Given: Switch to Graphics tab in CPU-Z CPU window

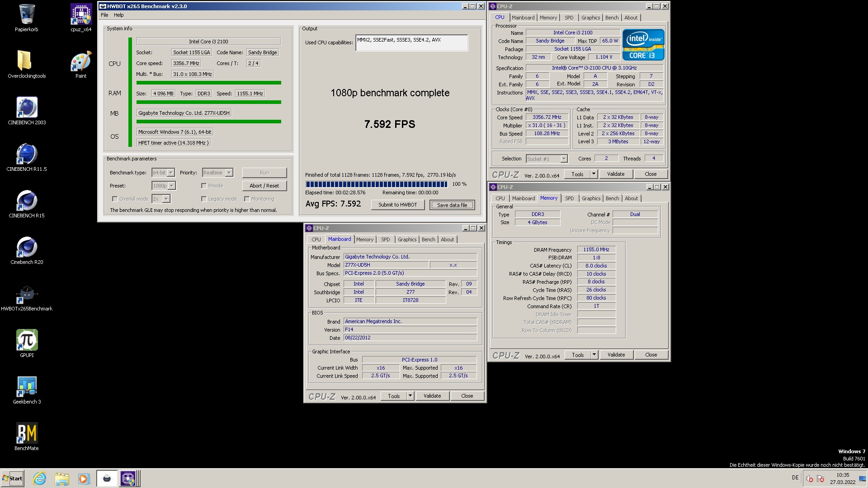Looking at the screenshot, I should pos(590,18).
